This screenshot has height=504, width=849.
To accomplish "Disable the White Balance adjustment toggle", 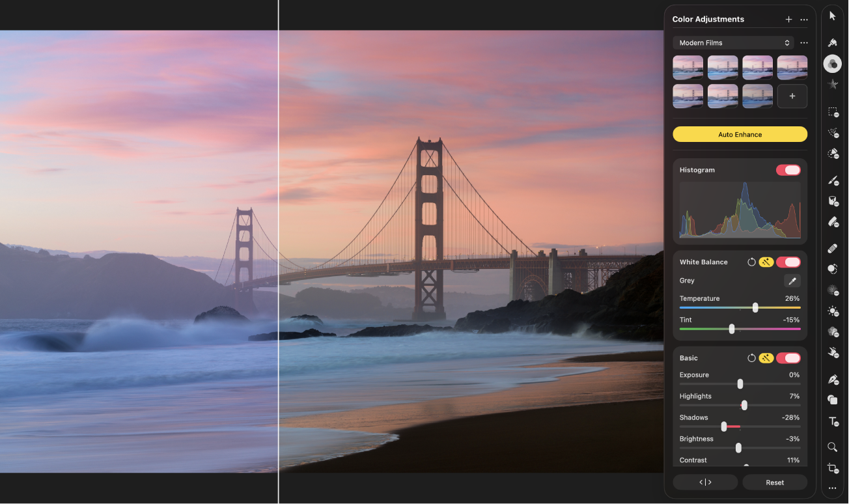I will pyautogui.click(x=788, y=262).
